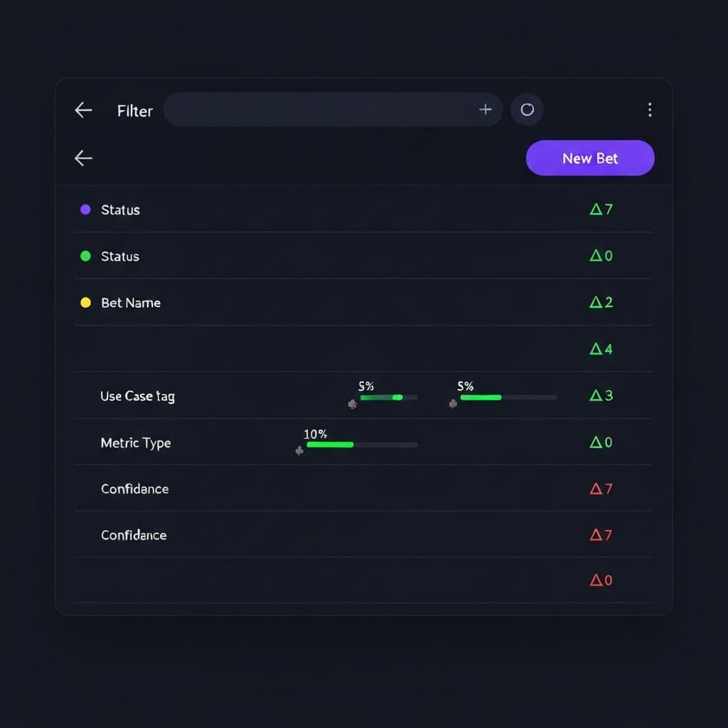Click the clover icon next to the 10% bar

coord(299,450)
